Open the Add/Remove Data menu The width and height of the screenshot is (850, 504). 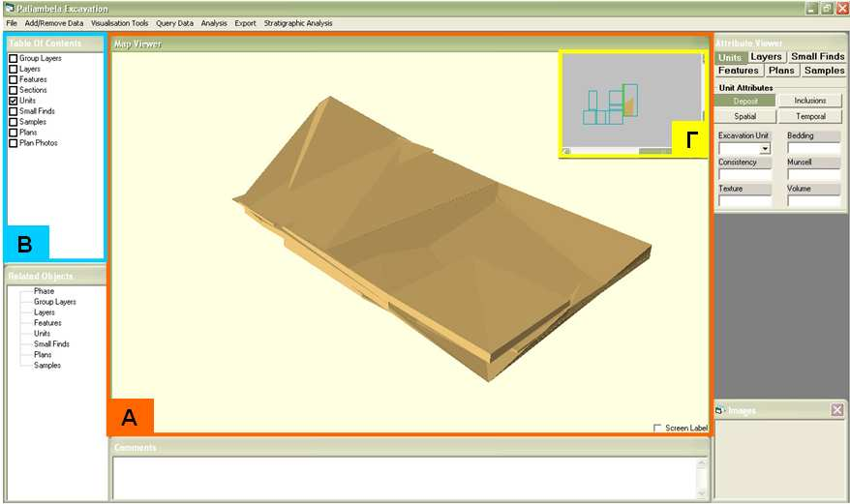pos(53,23)
